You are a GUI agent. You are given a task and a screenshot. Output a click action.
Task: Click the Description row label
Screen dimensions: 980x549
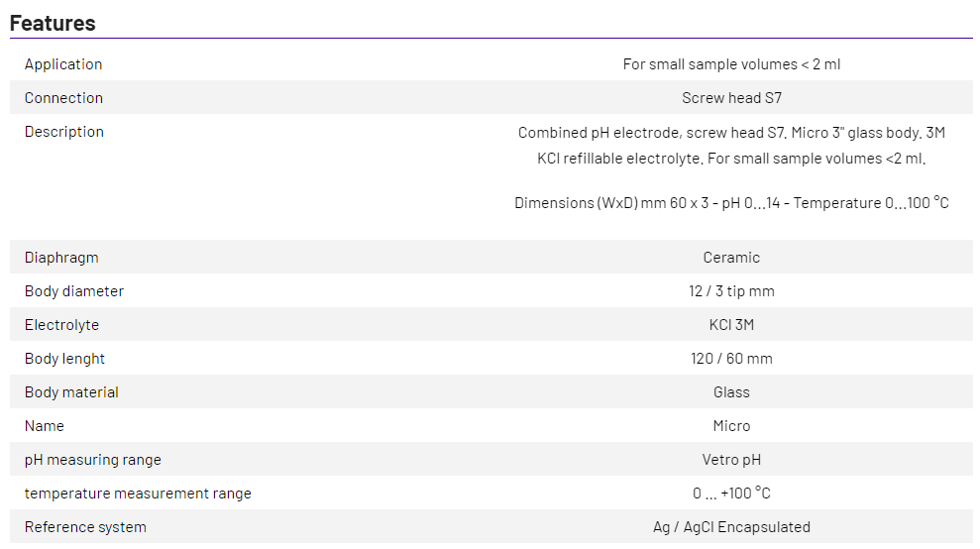(64, 132)
